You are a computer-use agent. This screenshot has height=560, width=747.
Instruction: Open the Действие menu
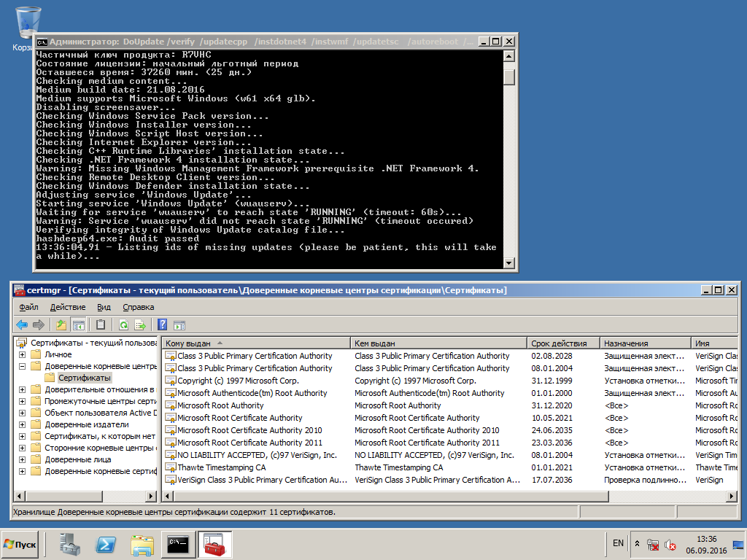68,307
